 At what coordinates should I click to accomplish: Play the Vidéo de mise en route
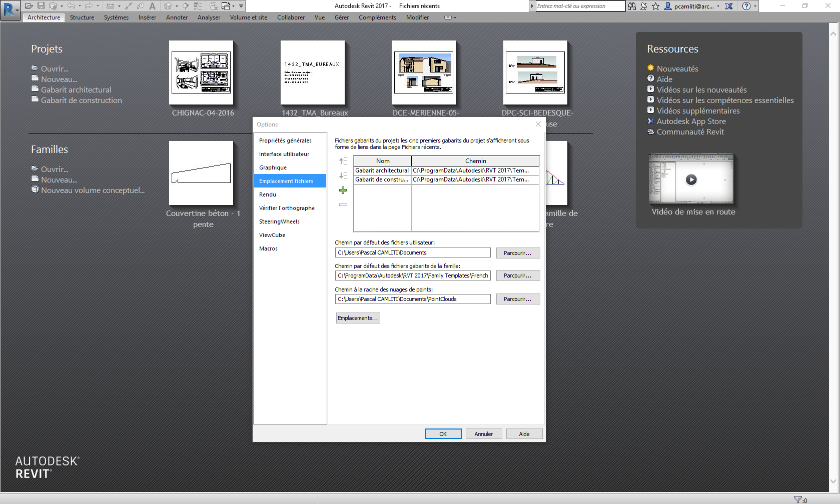point(691,179)
